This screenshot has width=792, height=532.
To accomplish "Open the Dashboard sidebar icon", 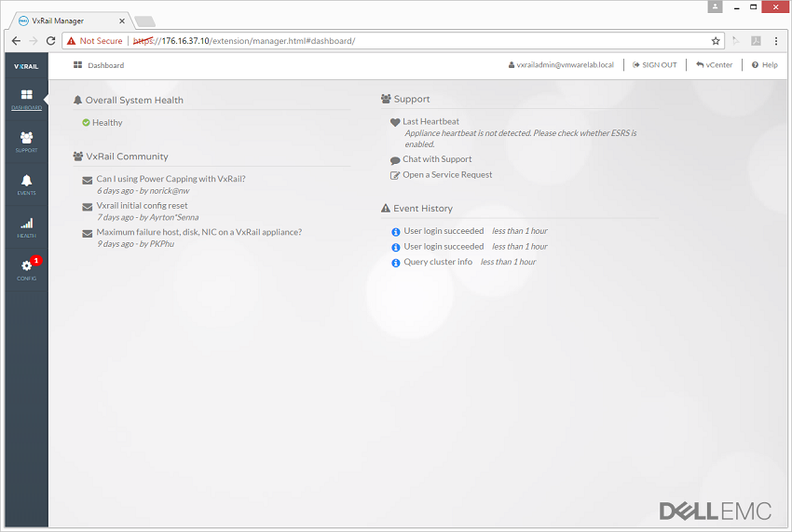I will pos(26,94).
